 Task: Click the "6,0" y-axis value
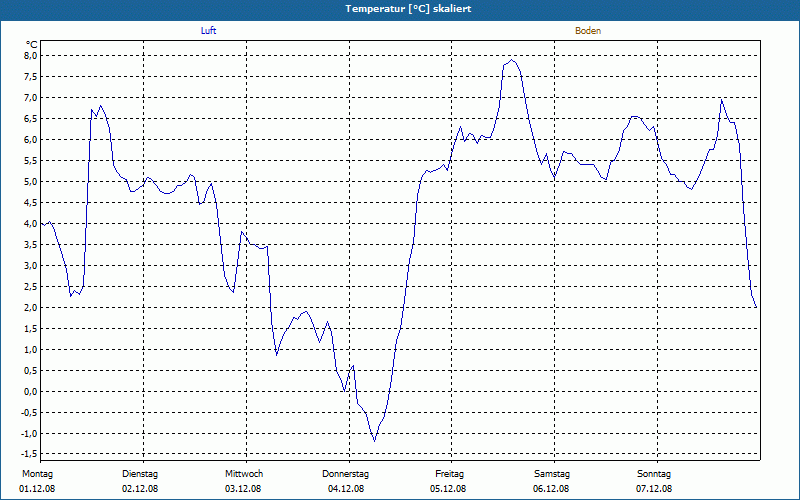[31, 139]
